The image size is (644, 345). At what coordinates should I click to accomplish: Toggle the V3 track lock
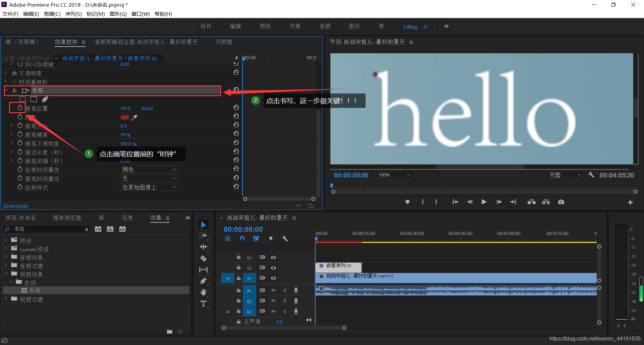pos(238,257)
